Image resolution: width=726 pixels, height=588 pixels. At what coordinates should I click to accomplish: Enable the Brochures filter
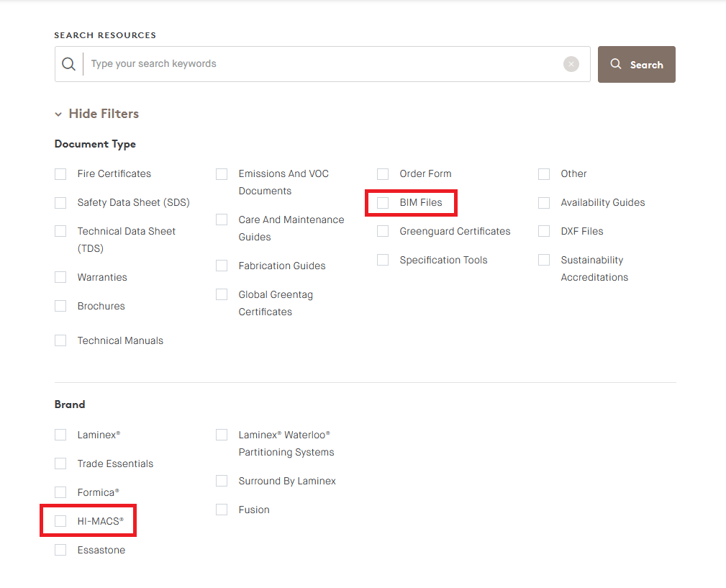coord(60,306)
